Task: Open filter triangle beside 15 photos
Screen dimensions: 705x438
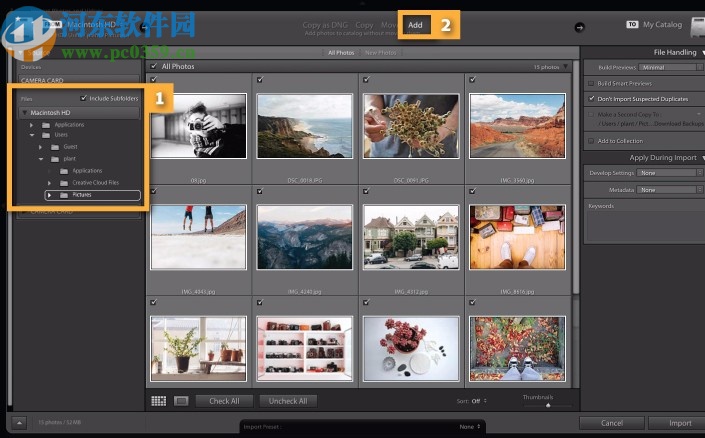Action: click(x=566, y=67)
